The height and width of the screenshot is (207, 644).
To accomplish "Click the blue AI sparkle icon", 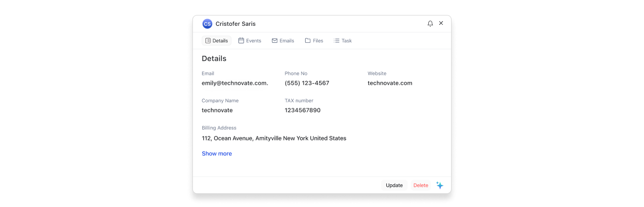I will 440,185.
